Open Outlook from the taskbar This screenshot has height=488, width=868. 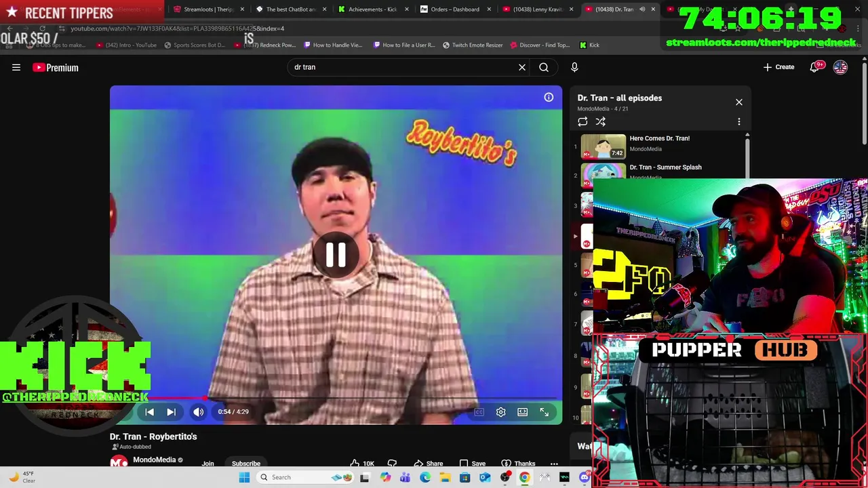485,477
